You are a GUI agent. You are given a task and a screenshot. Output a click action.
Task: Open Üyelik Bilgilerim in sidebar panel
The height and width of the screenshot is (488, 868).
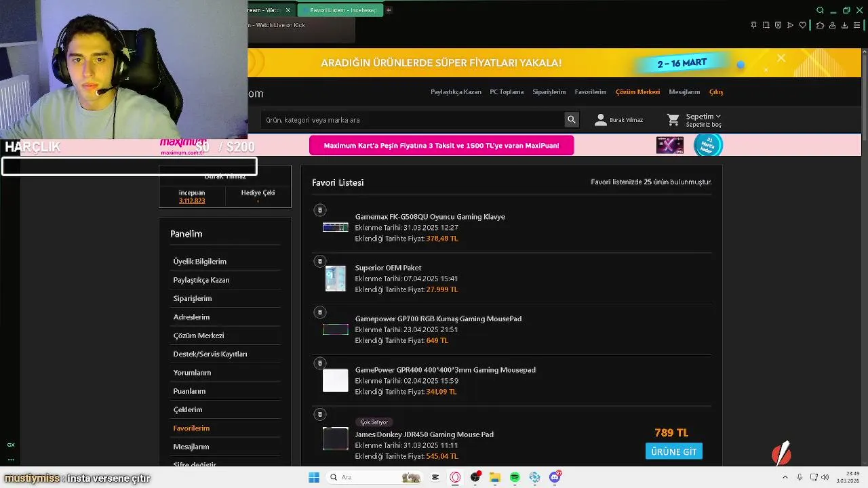pos(199,262)
